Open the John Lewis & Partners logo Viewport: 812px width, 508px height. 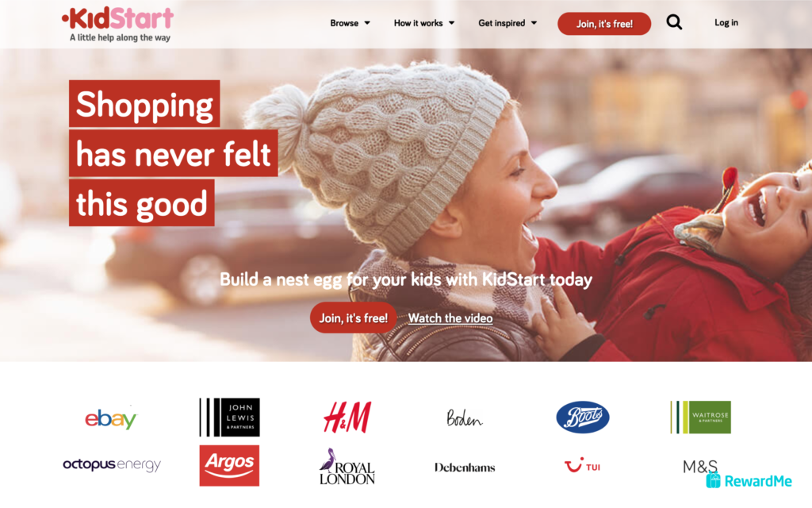229,418
